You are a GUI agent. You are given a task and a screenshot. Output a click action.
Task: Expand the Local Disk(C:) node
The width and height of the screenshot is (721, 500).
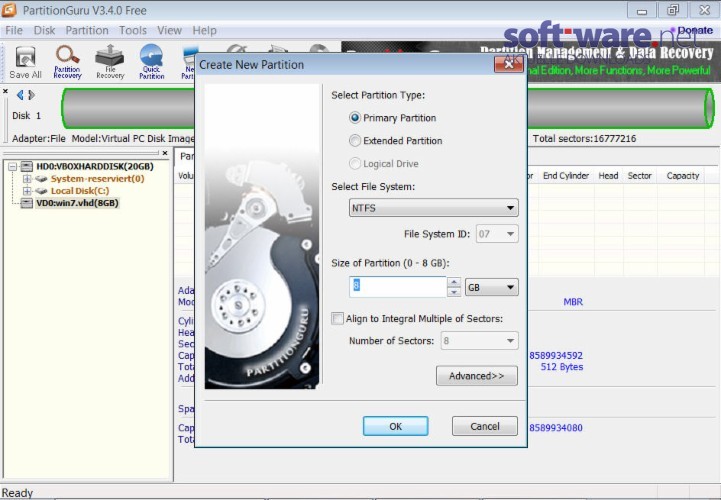[27, 190]
